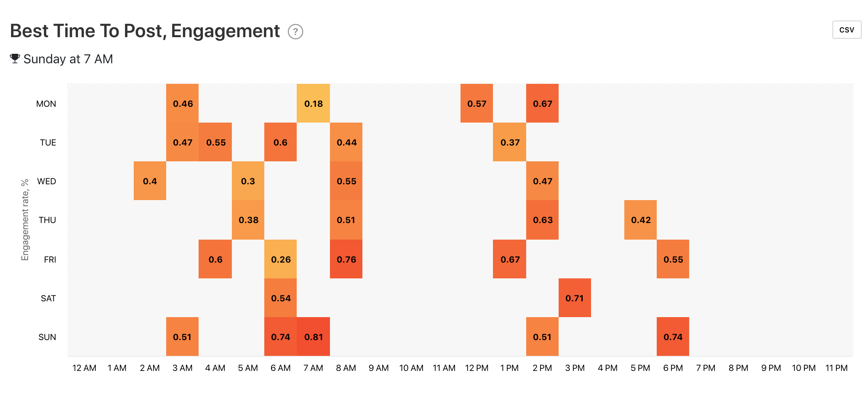Select the Monday 12 PM cell showing 0.57

point(477,104)
